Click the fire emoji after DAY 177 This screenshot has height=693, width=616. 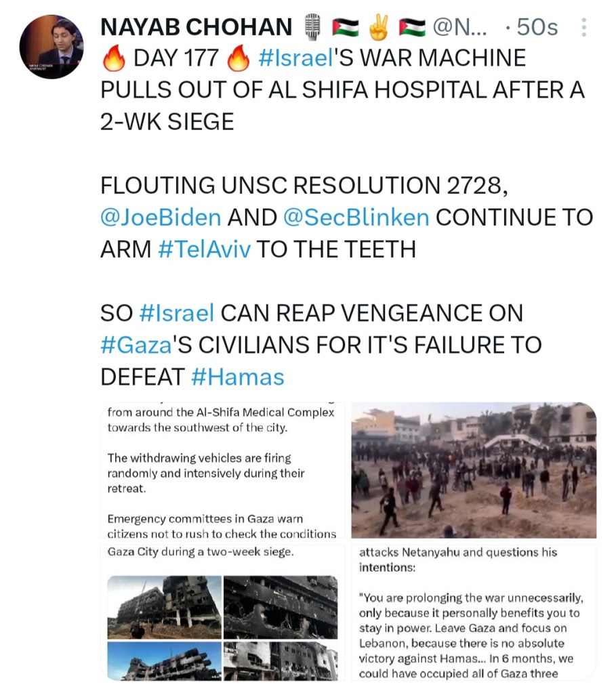(239, 59)
